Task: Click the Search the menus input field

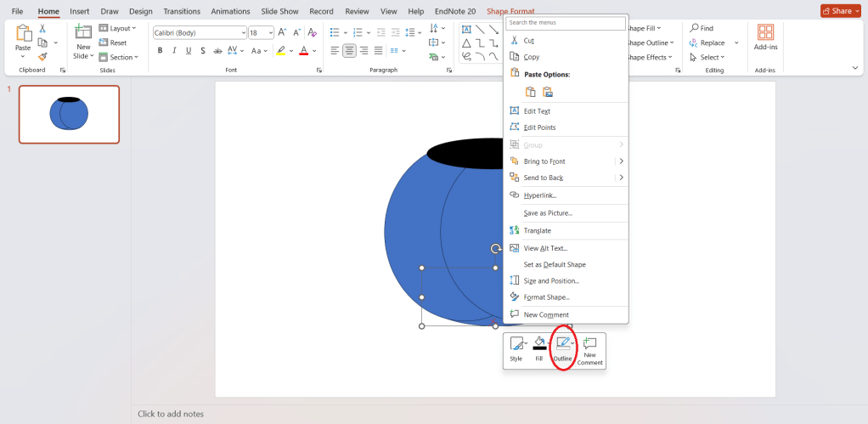Action: pyautogui.click(x=566, y=23)
